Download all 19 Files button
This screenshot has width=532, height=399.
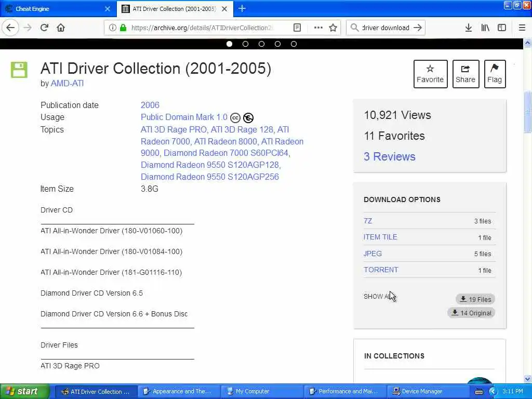475,299
